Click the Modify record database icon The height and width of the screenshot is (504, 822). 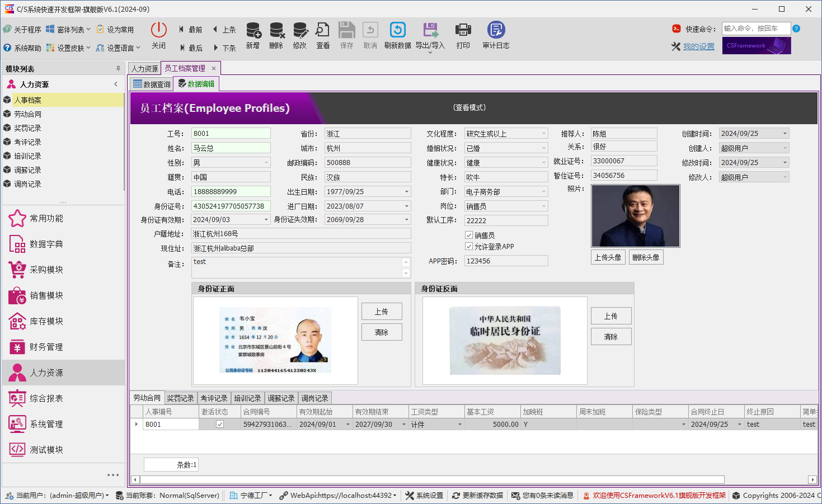(x=300, y=30)
